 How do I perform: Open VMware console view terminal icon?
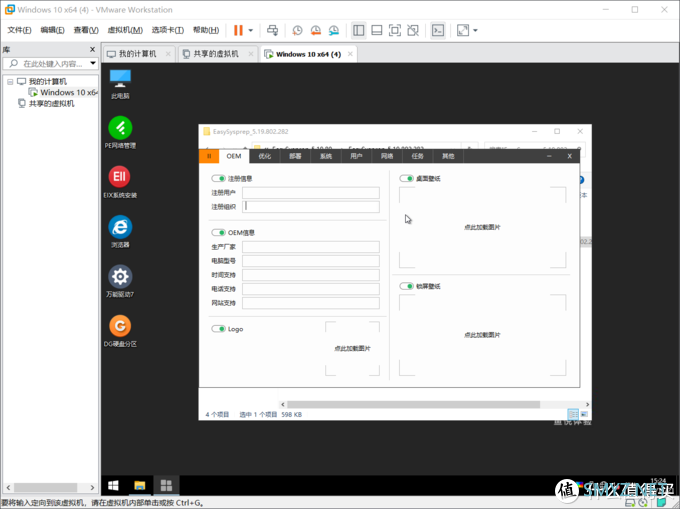click(x=438, y=30)
